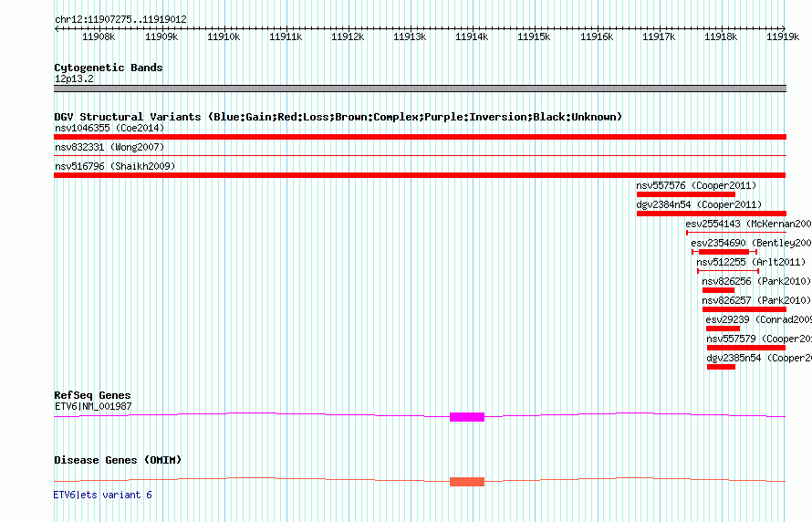Viewport: 812px width, 522px height.
Task: Click the ETV6|NM_001987 gene label
Action: tap(93, 406)
